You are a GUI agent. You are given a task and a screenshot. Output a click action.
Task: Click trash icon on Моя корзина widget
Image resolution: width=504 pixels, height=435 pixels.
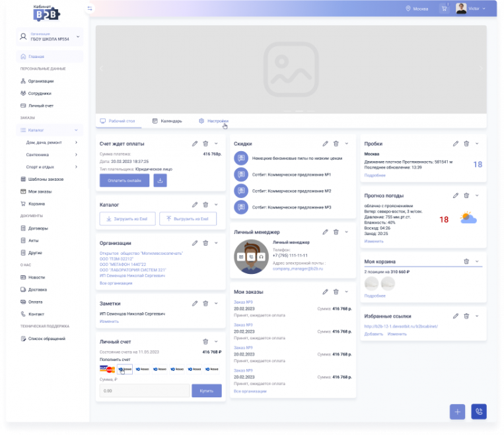pyautogui.click(x=466, y=261)
